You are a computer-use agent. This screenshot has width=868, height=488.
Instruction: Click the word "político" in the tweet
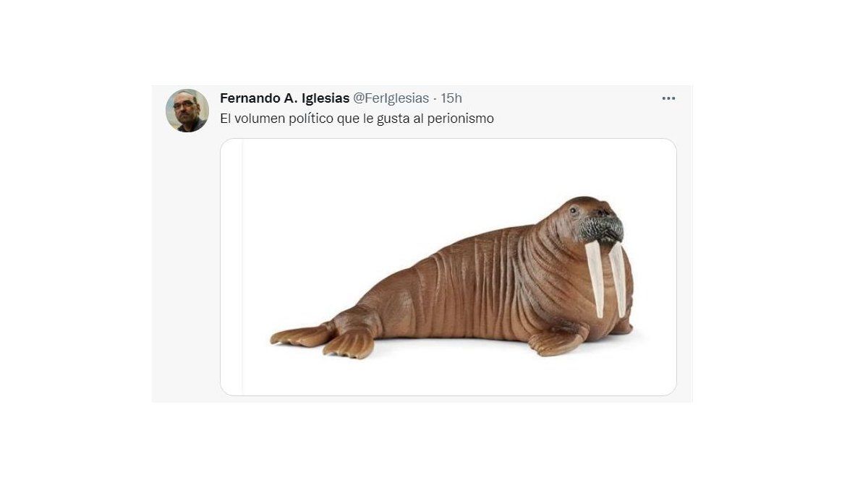click(305, 119)
